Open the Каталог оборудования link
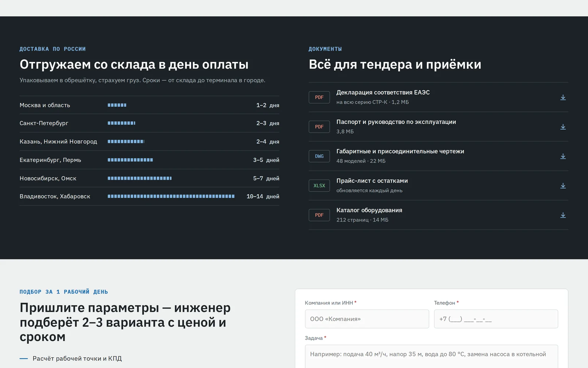Viewport: 588px width, 368px height. (x=369, y=210)
